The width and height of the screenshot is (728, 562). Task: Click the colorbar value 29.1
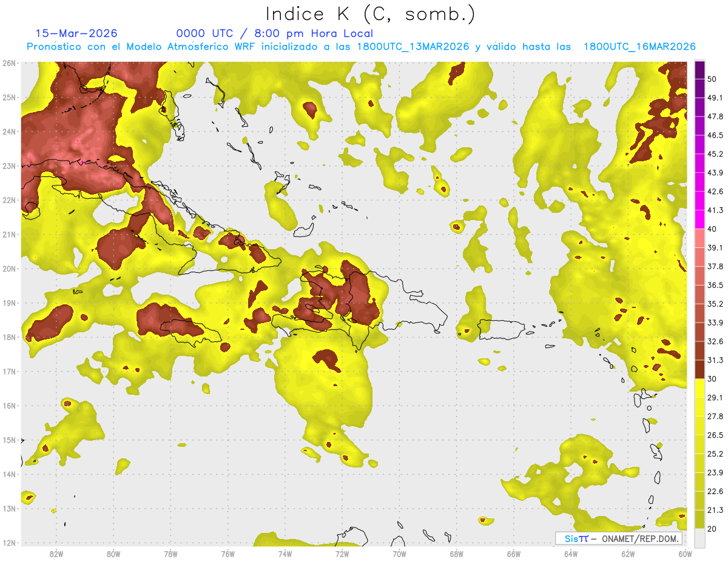click(x=715, y=398)
